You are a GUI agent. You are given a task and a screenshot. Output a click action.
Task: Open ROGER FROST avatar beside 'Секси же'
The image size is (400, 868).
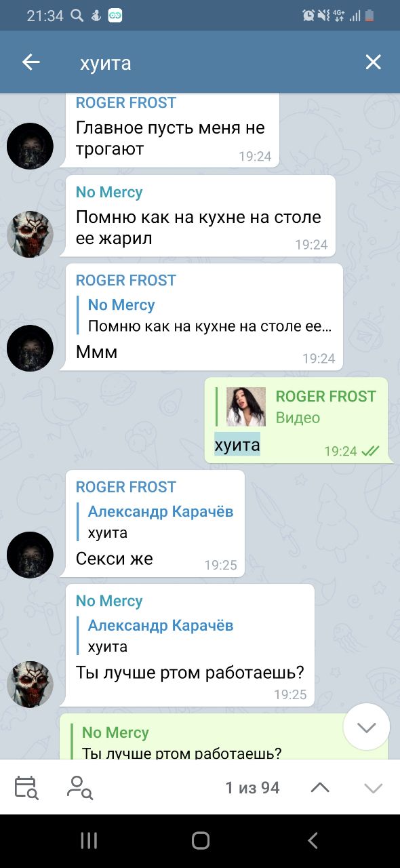(x=30, y=555)
